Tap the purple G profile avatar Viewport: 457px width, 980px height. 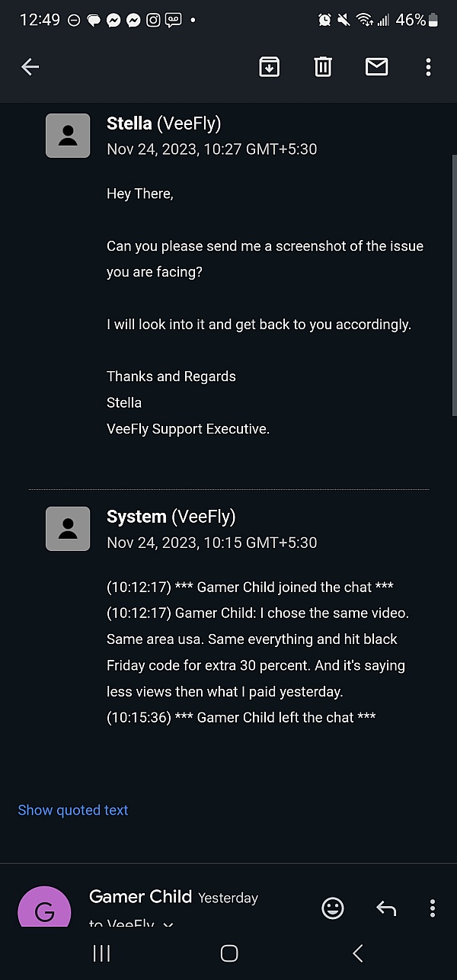44,909
